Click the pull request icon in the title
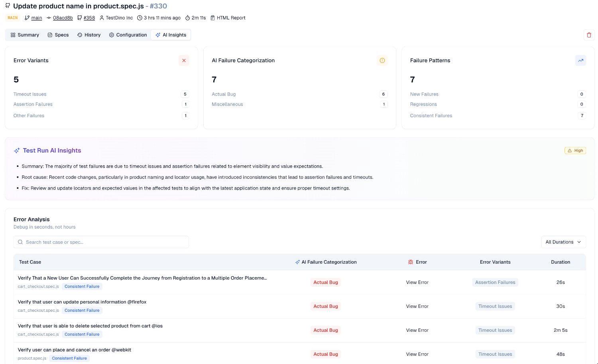 8,6
